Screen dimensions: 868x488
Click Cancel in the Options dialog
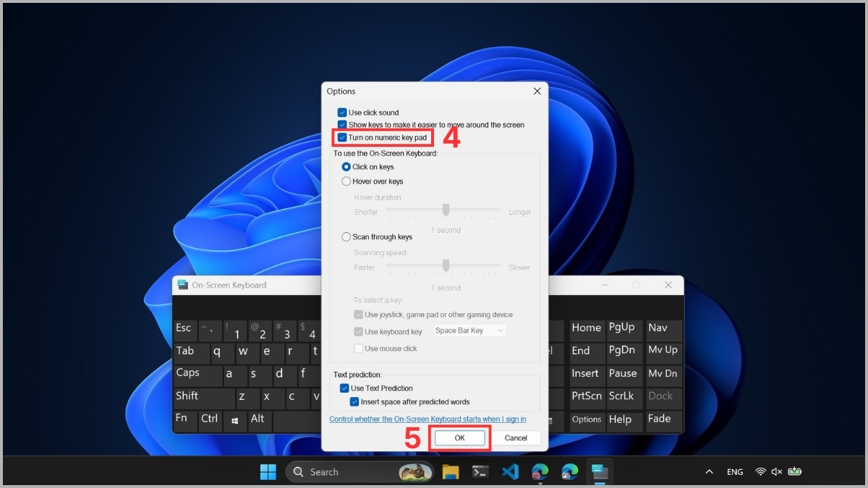[516, 438]
